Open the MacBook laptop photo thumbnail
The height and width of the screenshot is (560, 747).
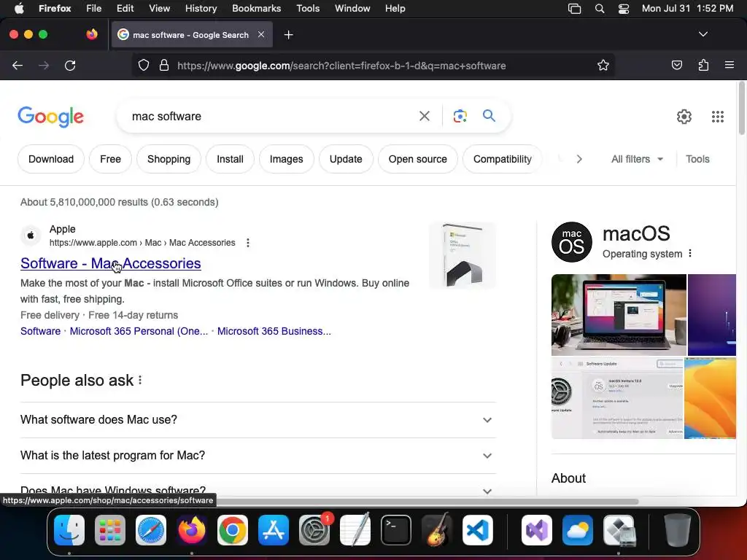(619, 315)
